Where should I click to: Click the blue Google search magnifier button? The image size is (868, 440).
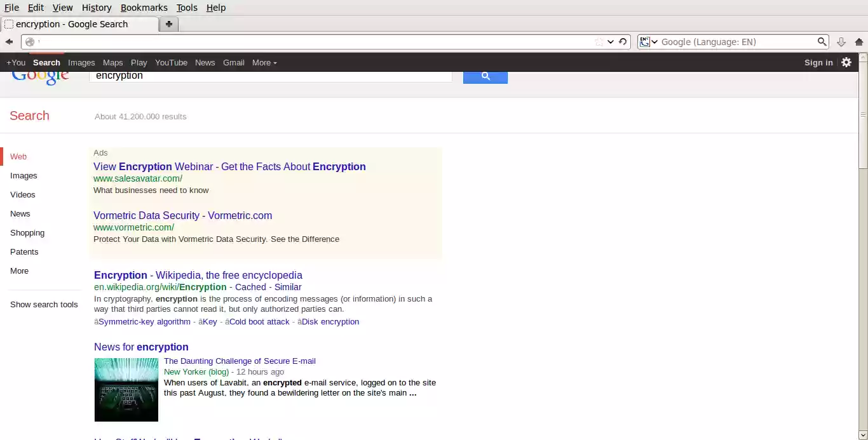485,76
